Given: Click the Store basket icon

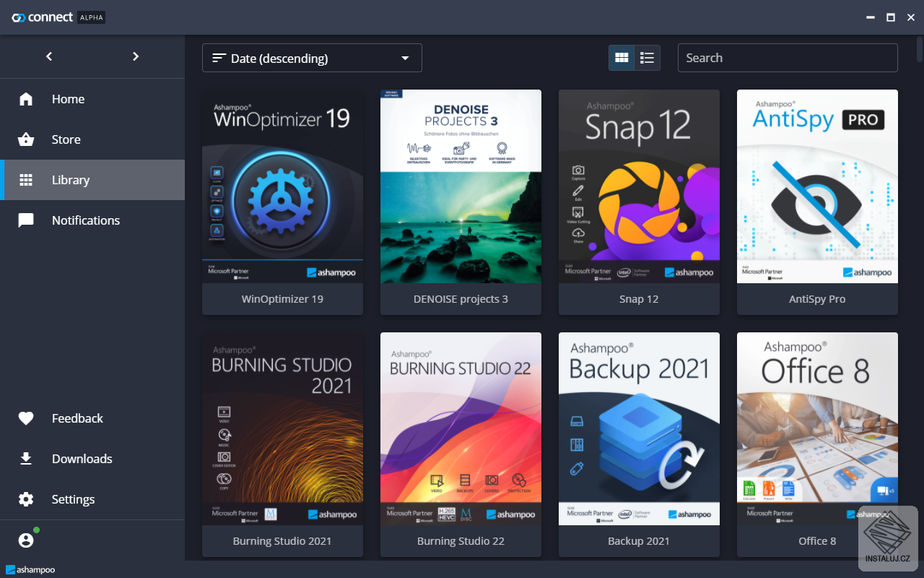Looking at the screenshot, I should 26,139.
